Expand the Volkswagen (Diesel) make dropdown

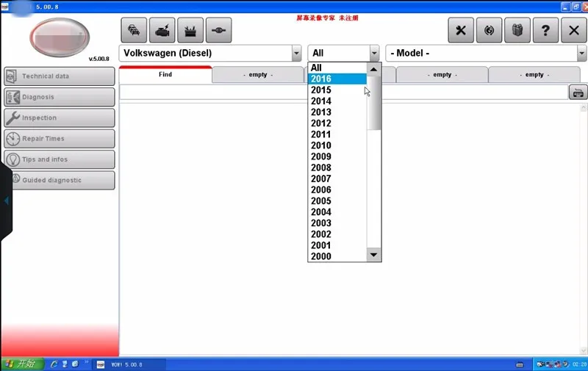pos(296,53)
